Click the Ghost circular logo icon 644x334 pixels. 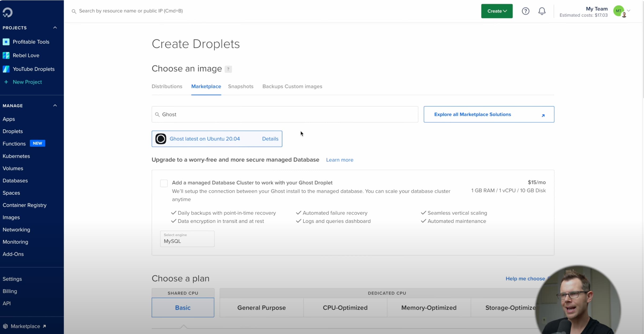pos(161,139)
